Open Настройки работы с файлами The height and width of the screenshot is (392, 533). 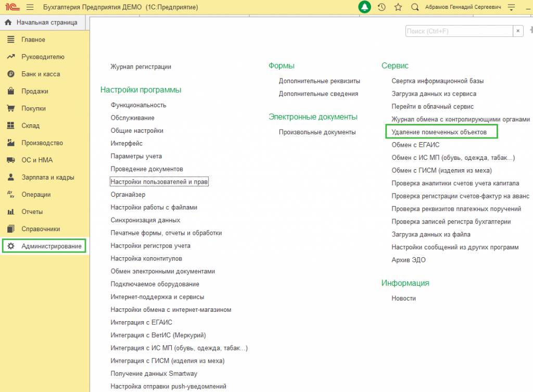pos(154,207)
